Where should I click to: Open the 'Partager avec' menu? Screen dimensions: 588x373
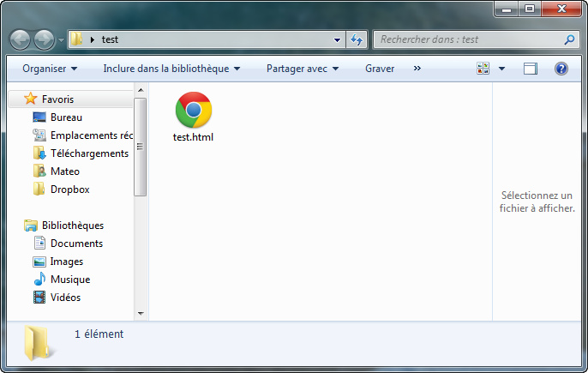click(303, 69)
